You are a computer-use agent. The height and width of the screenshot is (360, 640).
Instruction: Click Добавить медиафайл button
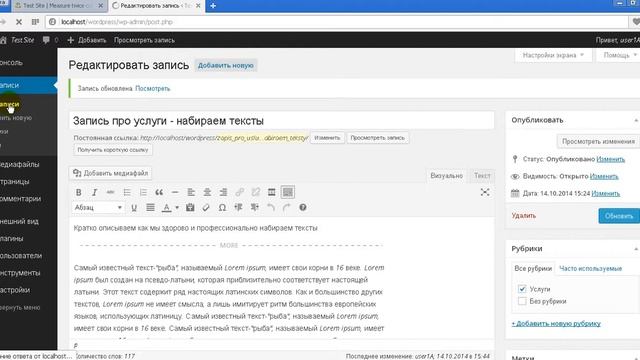pyautogui.click(x=111, y=173)
